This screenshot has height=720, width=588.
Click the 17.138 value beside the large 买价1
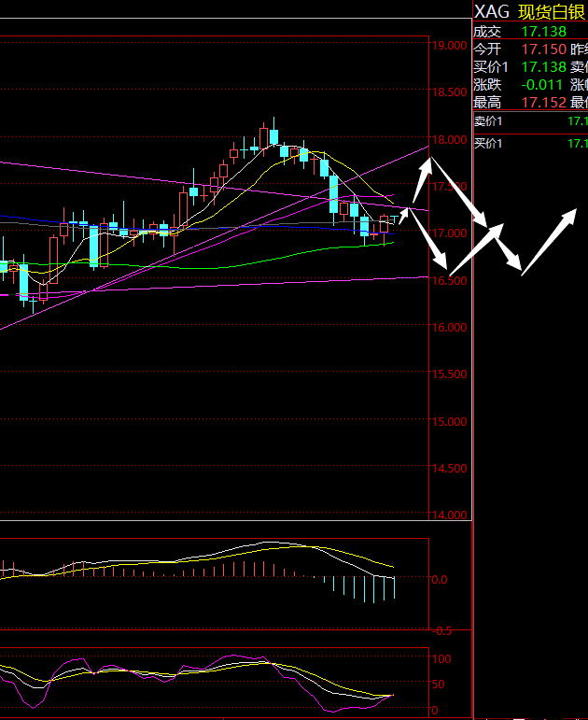click(x=544, y=67)
